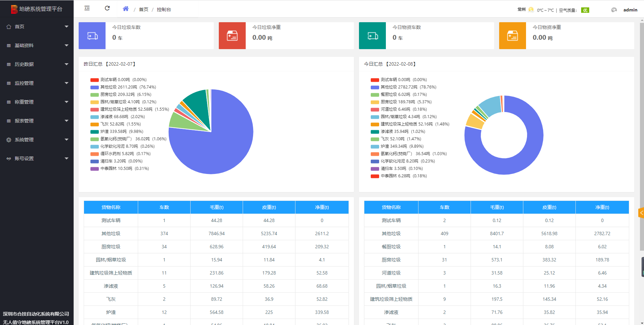Click the red 测试车辆 swatch in yesterday legend
This screenshot has width=644, height=325.
pyautogui.click(x=94, y=80)
